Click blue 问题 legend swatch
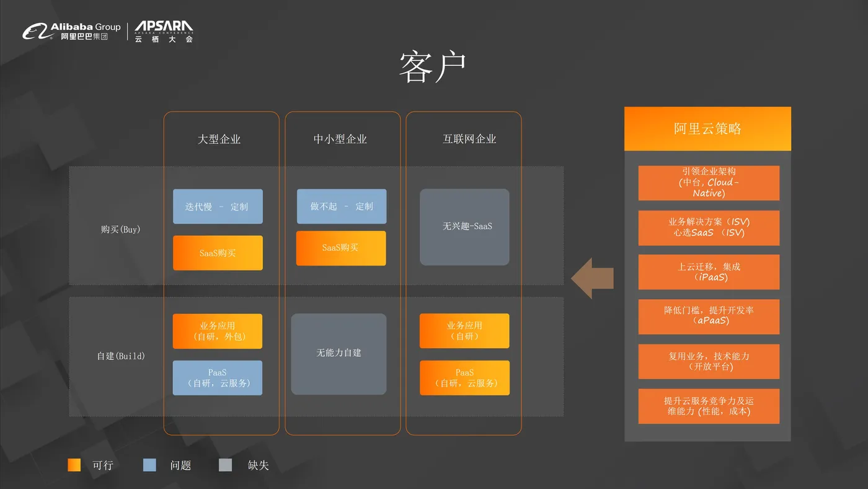 pyautogui.click(x=149, y=465)
